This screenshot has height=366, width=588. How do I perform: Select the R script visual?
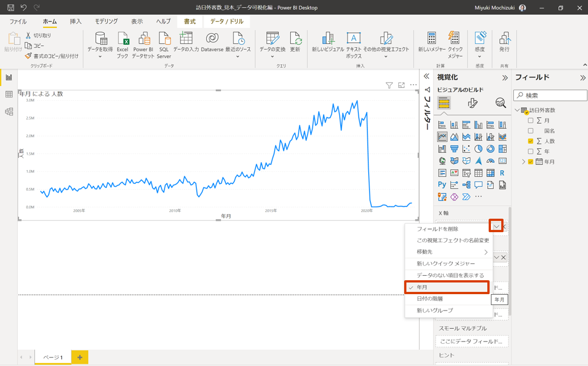pyautogui.click(x=502, y=173)
